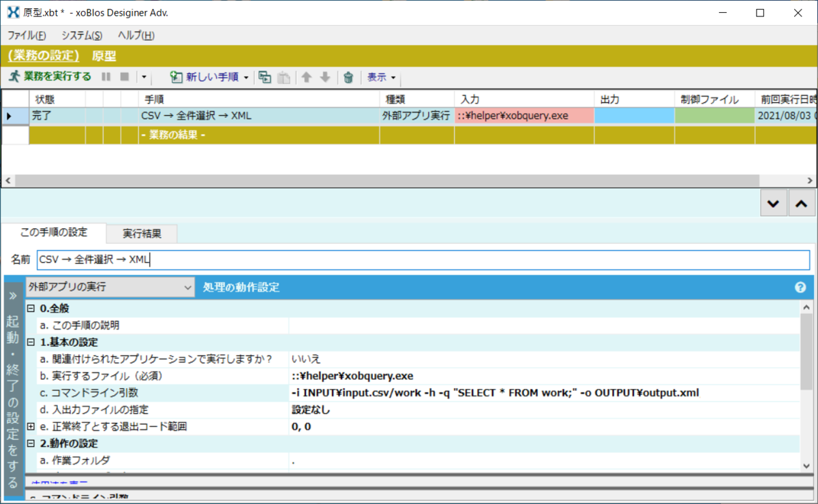Click the 設定なし value

click(311, 409)
